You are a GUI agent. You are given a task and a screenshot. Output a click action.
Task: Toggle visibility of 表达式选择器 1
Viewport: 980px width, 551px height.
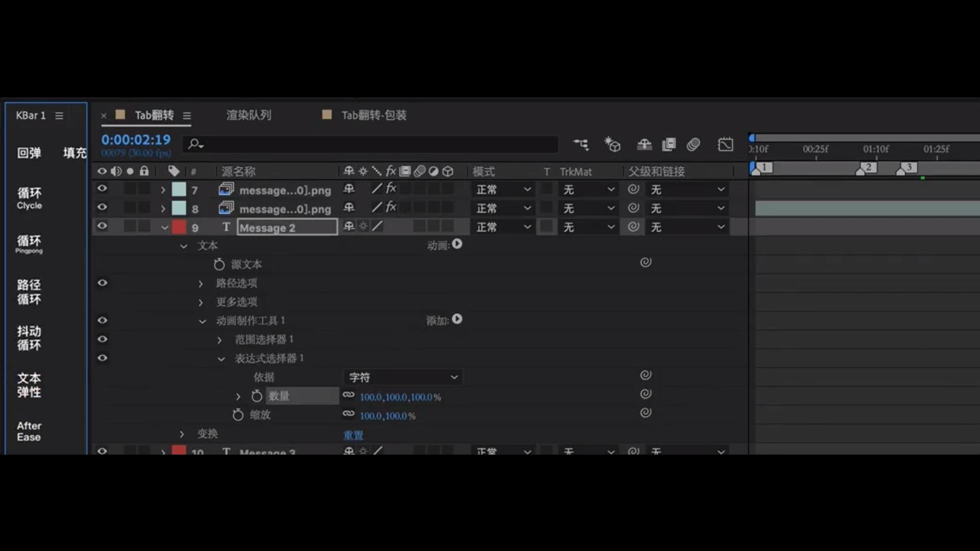102,358
